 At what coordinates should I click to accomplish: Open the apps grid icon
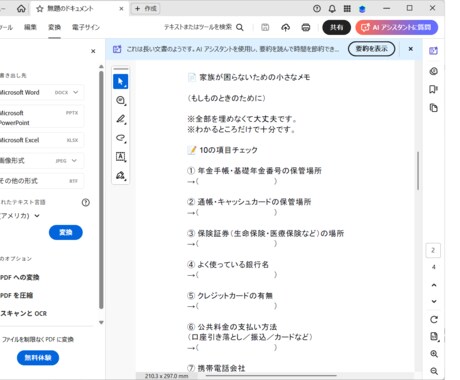347,9
